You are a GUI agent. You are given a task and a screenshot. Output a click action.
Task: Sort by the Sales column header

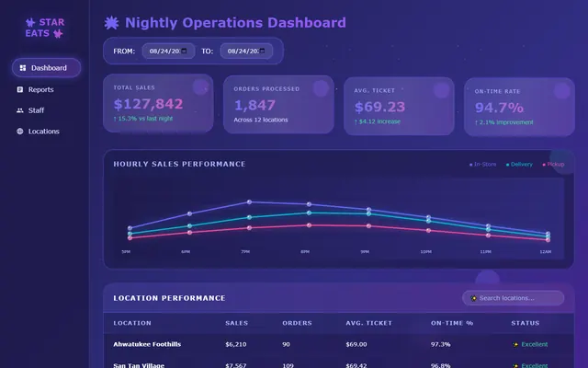click(237, 323)
